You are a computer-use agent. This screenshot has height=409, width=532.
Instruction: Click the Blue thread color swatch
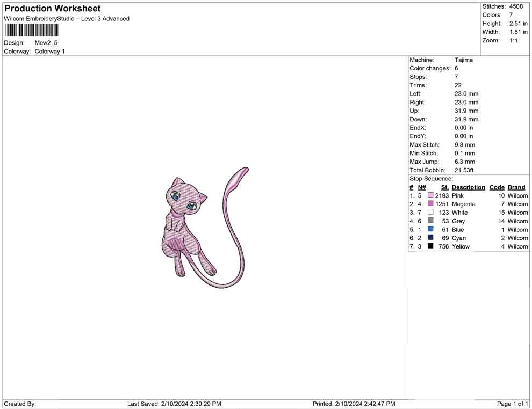(430, 229)
